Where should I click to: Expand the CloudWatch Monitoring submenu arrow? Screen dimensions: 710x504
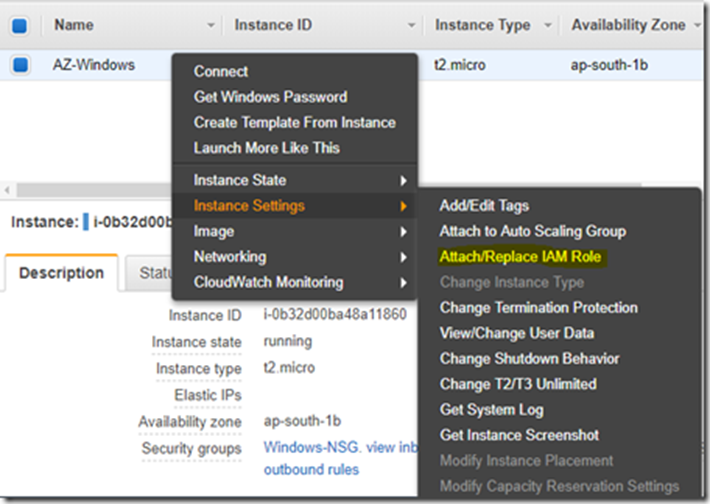click(x=403, y=283)
